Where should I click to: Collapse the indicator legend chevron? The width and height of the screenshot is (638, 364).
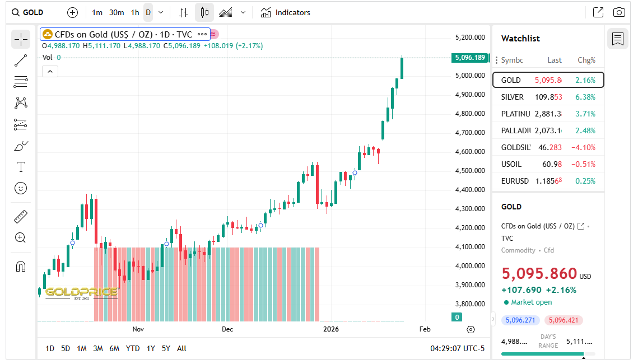pyautogui.click(x=50, y=71)
